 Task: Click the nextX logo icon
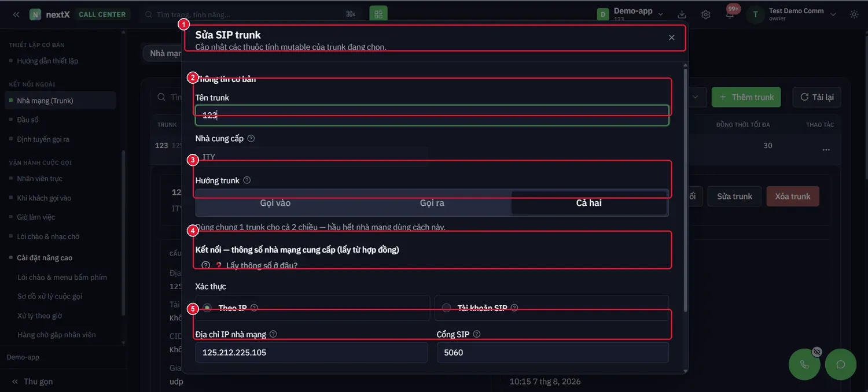tap(35, 14)
